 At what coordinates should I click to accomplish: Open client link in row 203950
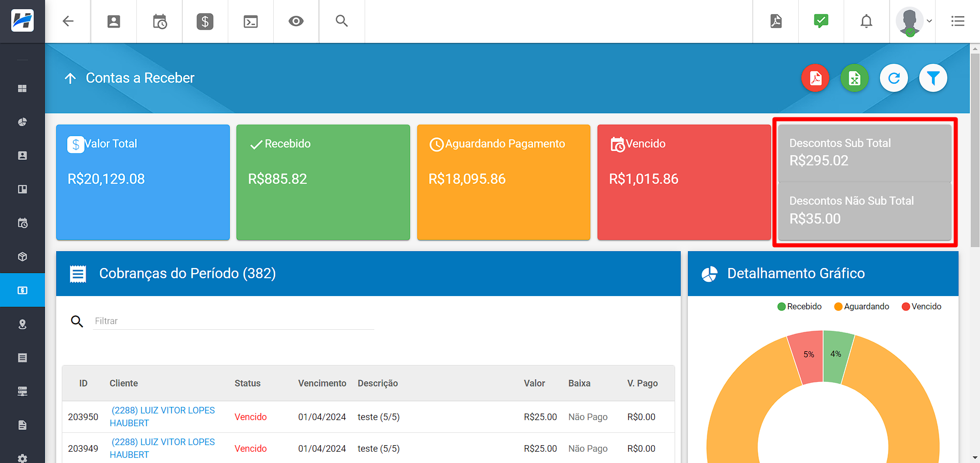click(162, 417)
